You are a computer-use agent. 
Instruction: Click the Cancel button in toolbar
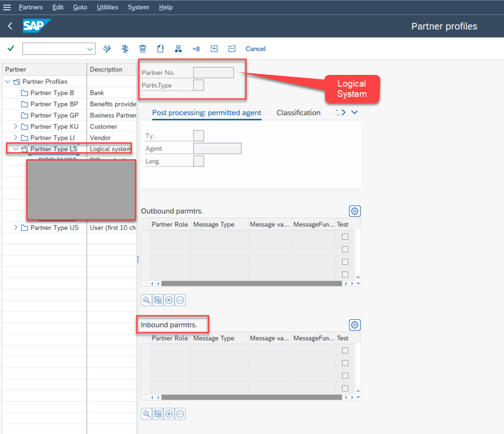(x=255, y=49)
